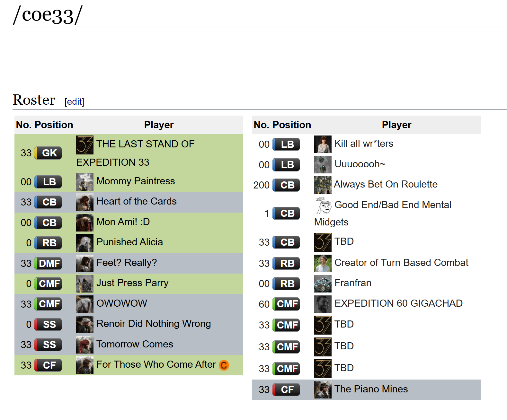Click the SS badge for Renoir Did Nothing Wrong

coord(48,324)
